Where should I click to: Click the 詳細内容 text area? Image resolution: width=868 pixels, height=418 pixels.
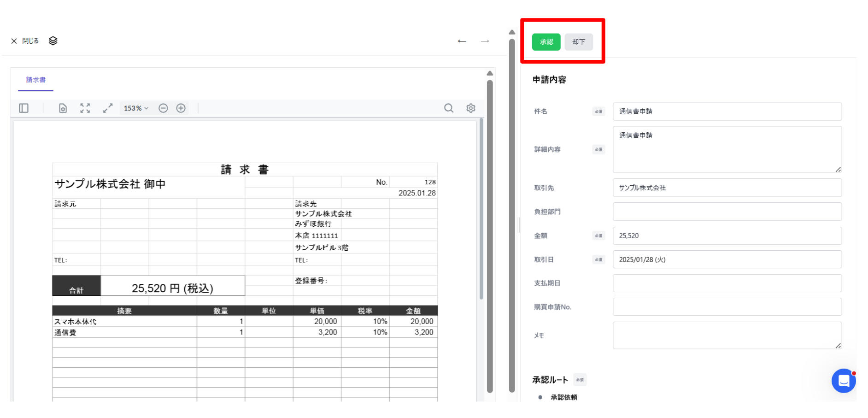[x=727, y=149]
